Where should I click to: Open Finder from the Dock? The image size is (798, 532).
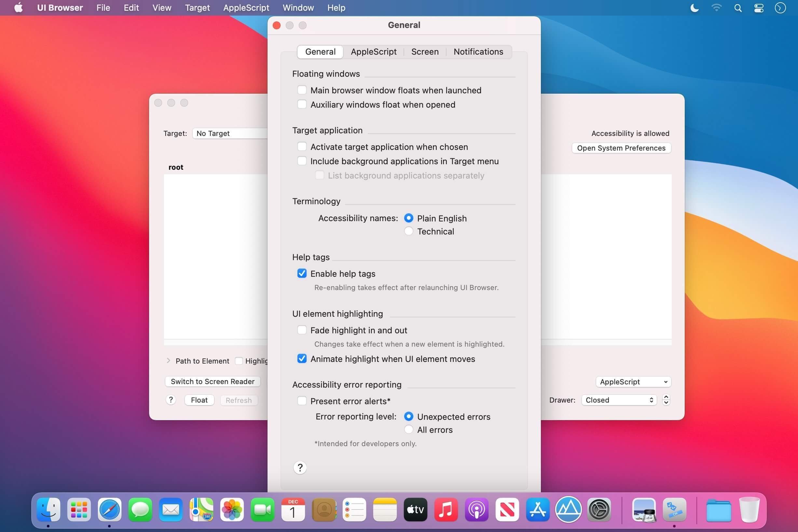(x=48, y=509)
